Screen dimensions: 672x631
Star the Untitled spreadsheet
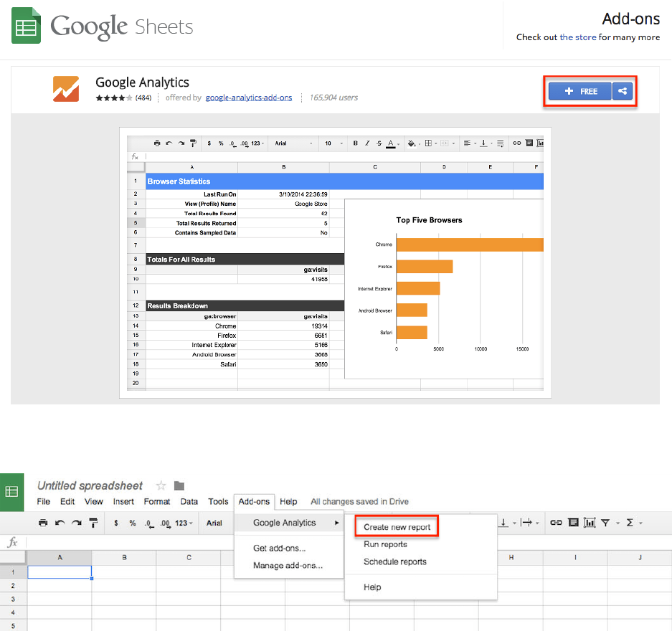161,485
